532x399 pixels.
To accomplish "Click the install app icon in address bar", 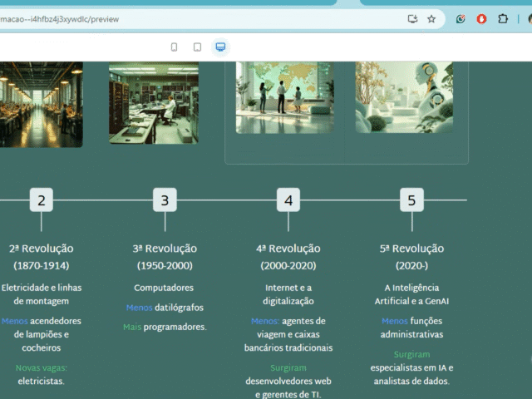I will (x=412, y=18).
